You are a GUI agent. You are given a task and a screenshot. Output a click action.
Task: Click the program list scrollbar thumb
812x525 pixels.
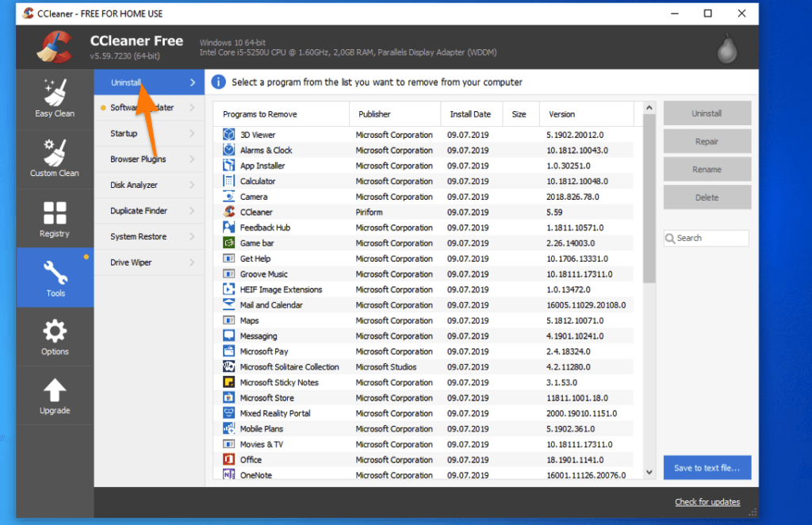pyautogui.click(x=649, y=199)
